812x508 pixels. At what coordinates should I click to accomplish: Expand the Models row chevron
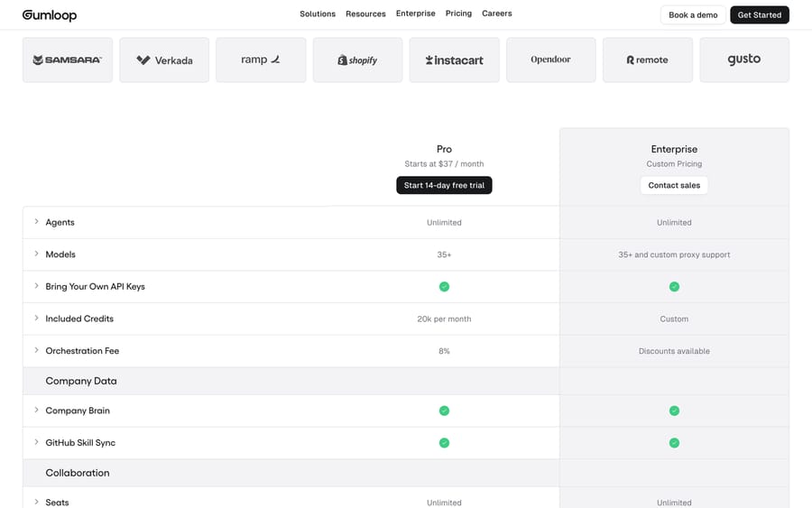pyautogui.click(x=36, y=254)
